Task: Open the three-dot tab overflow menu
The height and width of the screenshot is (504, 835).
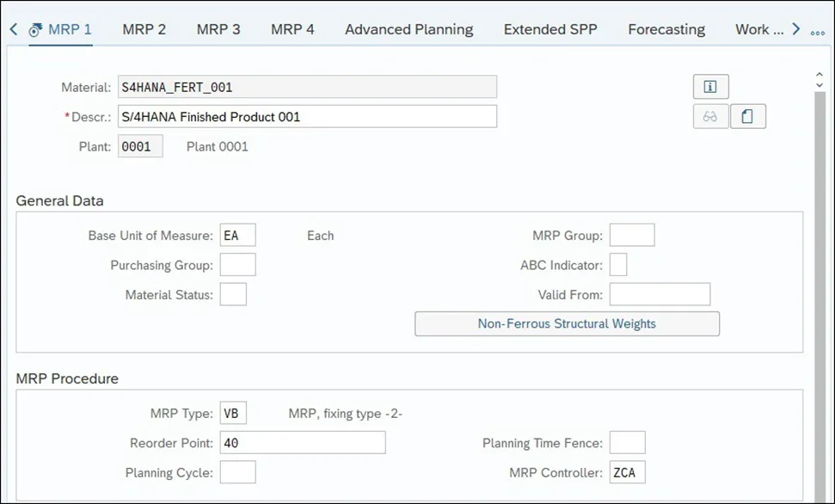Action: pos(817,31)
